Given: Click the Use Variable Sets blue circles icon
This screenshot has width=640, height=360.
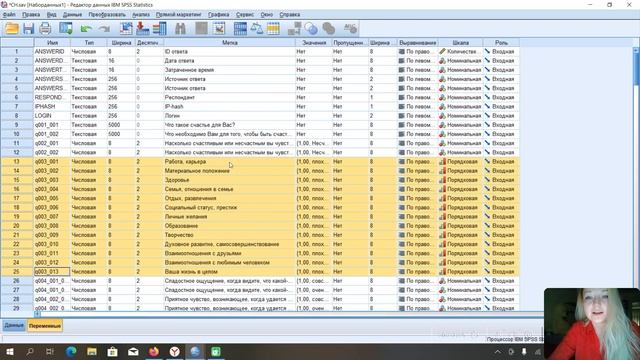Looking at the screenshot, I should pyautogui.click(x=311, y=29).
